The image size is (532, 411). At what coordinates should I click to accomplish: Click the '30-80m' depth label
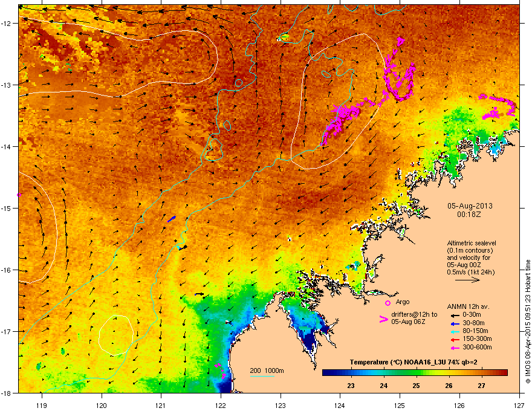[473, 323]
